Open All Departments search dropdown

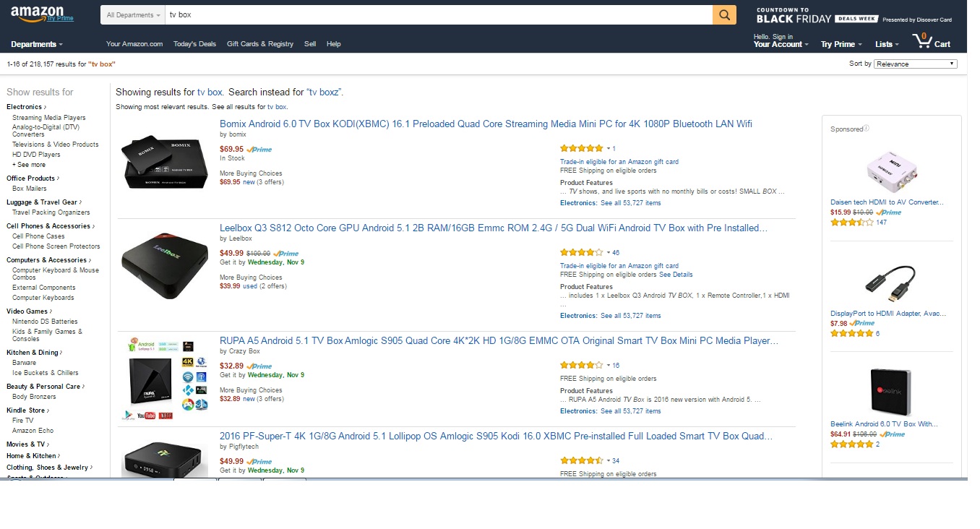pos(133,14)
